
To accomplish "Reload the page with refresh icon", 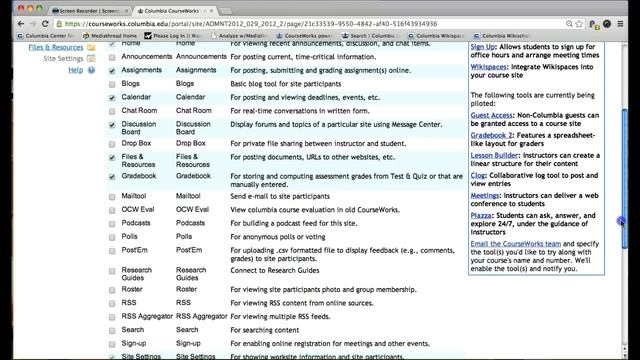I will (x=45, y=24).
